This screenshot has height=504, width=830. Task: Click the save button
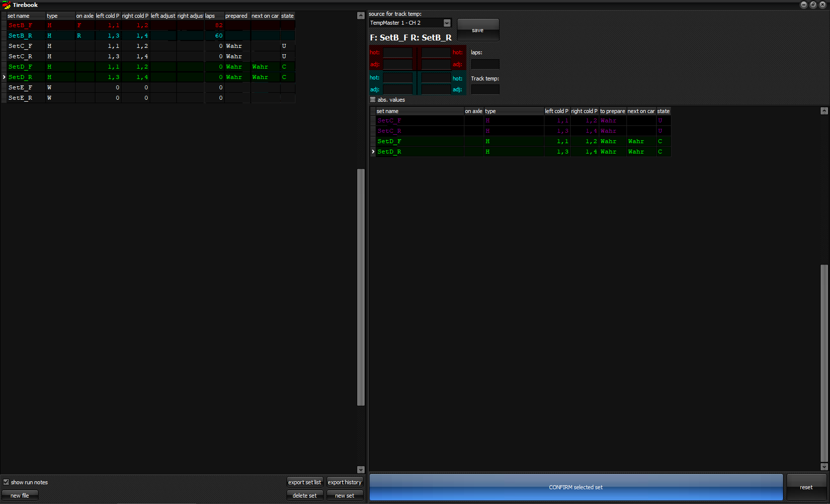click(x=478, y=30)
